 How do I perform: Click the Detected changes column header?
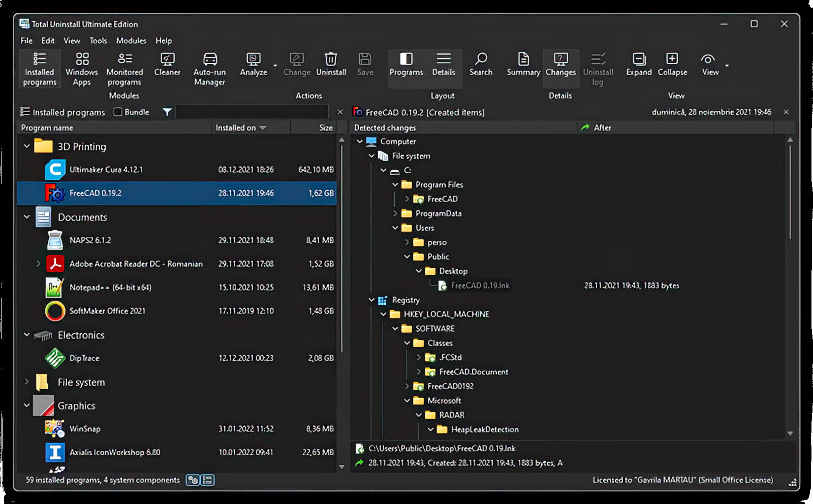coord(464,128)
